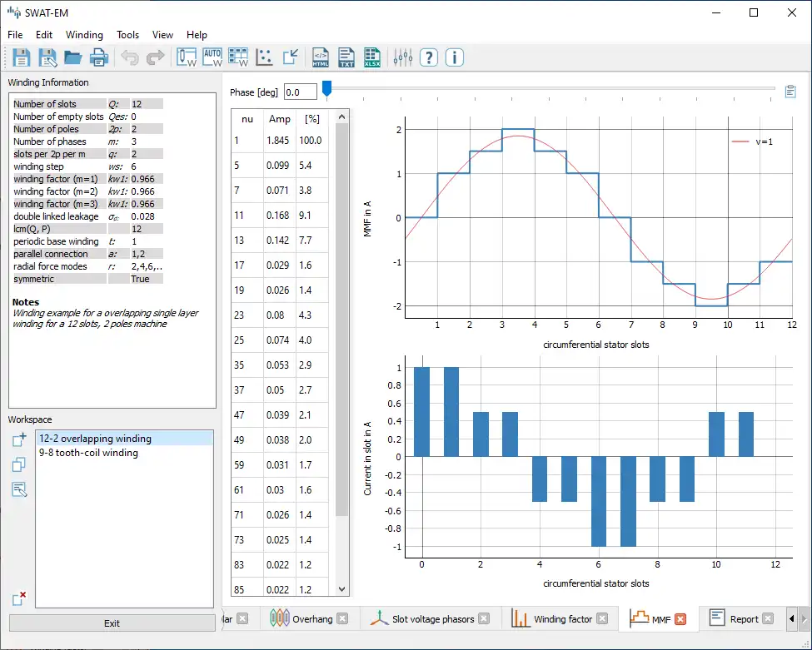This screenshot has width=812, height=650.
Task: Select 9-8 tooth-coil winding
Action: [x=88, y=454]
